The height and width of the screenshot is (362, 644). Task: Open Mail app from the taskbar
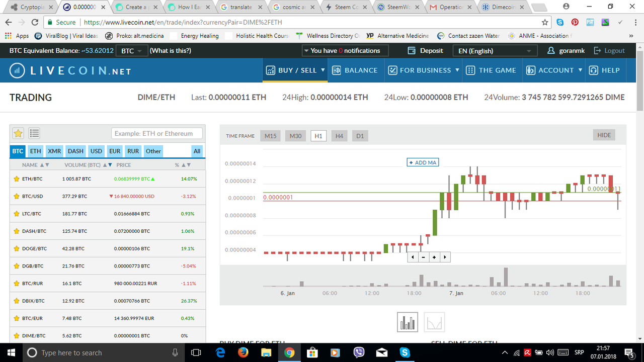pyautogui.click(x=382, y=352)
